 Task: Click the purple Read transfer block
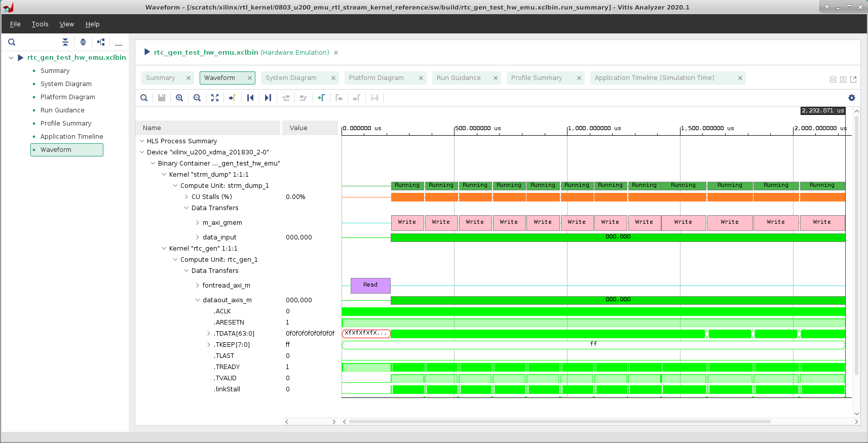(370, 286)
